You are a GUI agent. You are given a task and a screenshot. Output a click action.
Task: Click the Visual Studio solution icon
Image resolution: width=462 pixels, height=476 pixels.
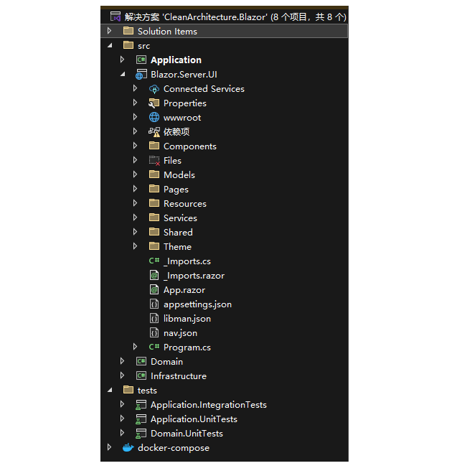pos(115,17)
